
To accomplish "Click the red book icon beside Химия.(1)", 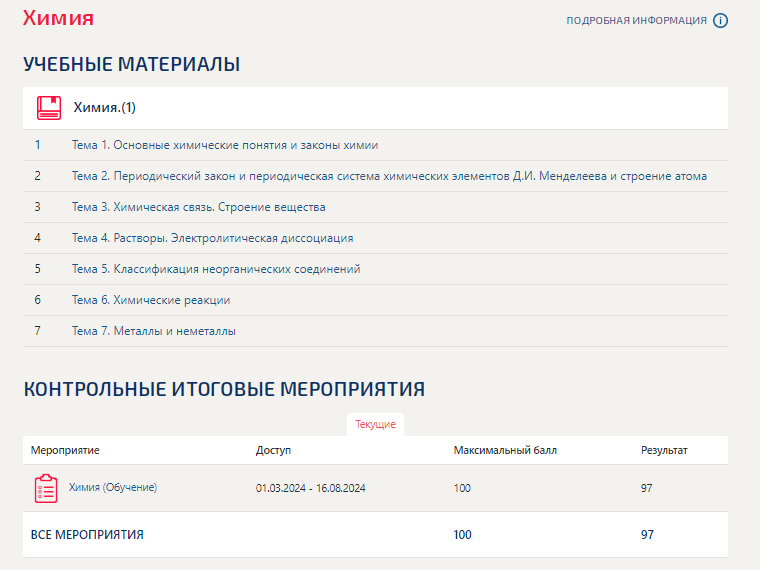I will (x=49, y=108).
